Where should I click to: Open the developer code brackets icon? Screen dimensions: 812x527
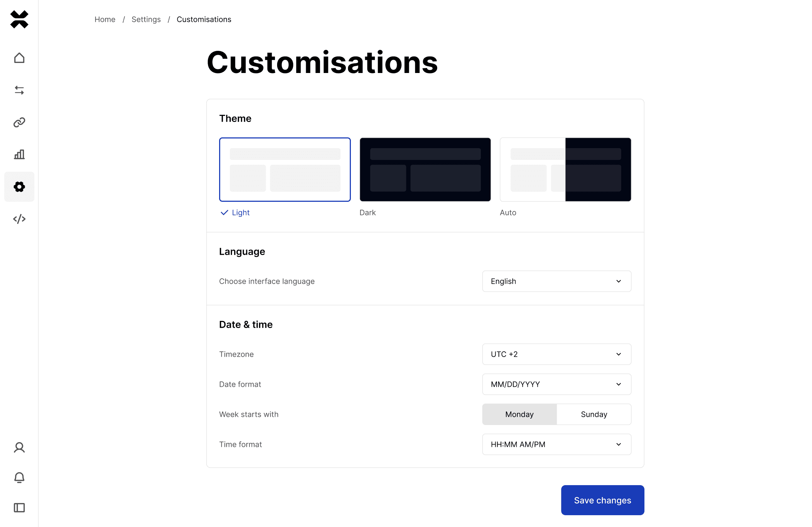(19, 219)
